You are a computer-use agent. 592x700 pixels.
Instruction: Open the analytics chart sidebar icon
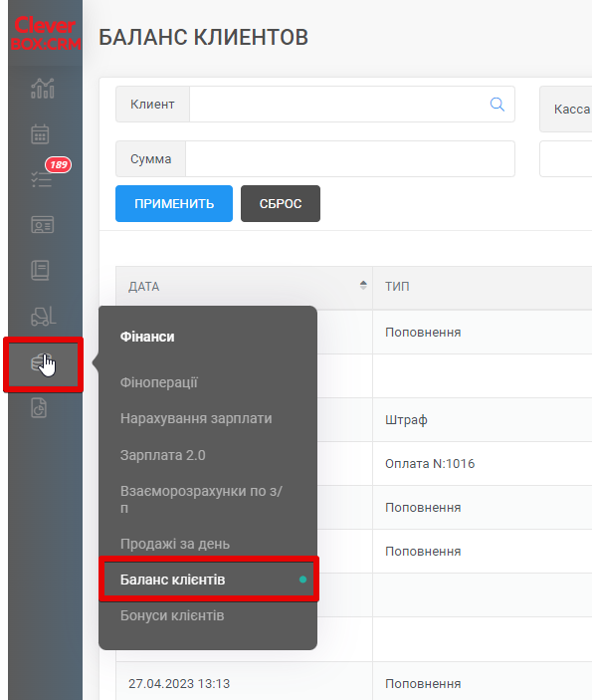(43, 89)
